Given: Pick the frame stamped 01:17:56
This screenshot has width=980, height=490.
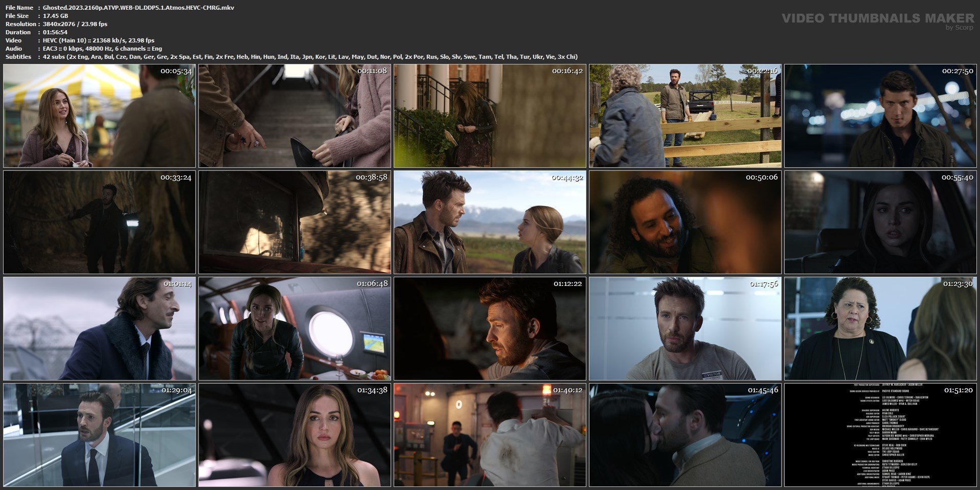Looking at the screenshot, I should 685,329.
